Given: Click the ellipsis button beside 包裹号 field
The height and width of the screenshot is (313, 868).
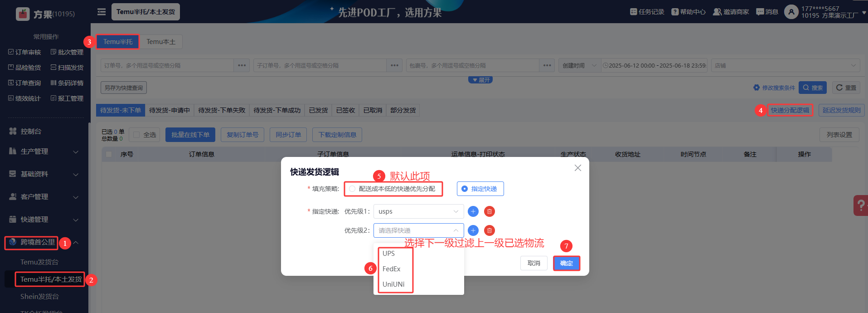Looking at the screenshot, I should pos(548,65).
